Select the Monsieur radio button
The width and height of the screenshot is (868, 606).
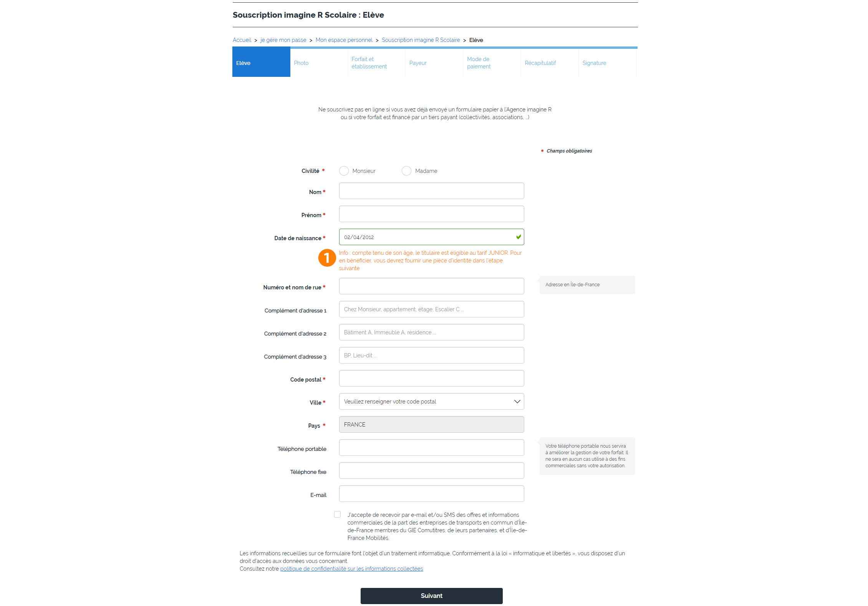344,171
